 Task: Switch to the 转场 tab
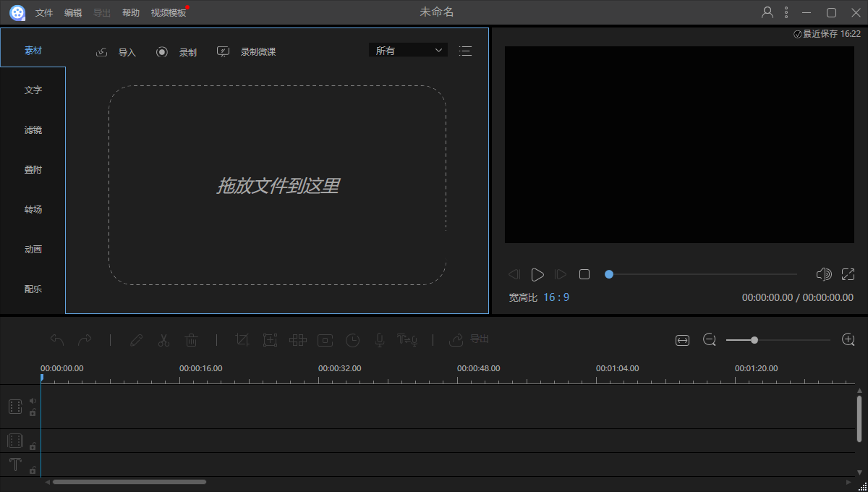point(33,210)
